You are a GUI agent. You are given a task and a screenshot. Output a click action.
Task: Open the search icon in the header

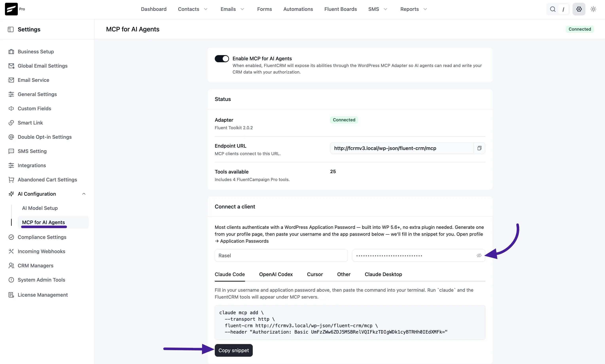point(552,9)
